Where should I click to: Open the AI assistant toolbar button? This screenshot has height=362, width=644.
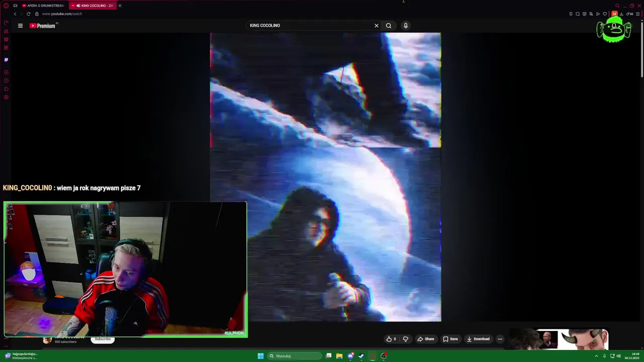(x=629, y=14)
